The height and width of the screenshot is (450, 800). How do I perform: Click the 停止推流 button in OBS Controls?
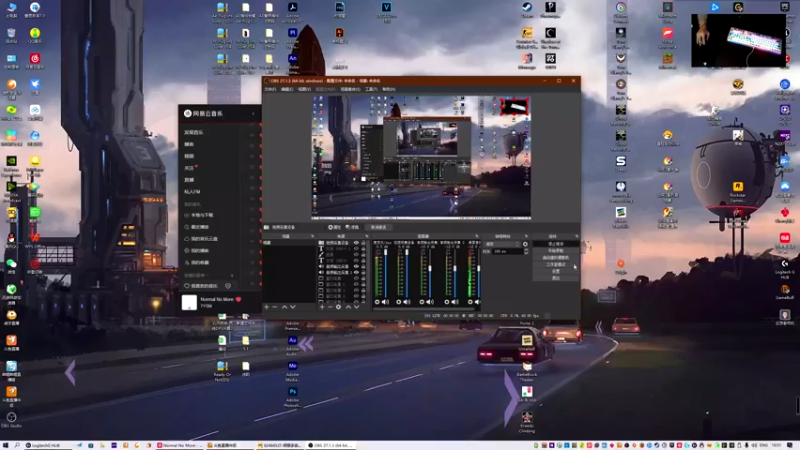(556, 244)
